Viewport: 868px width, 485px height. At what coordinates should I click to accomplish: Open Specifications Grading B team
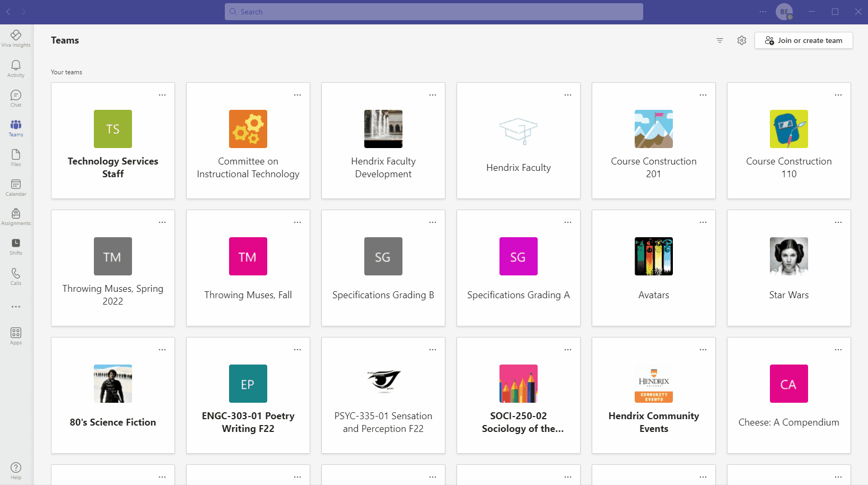383,268
